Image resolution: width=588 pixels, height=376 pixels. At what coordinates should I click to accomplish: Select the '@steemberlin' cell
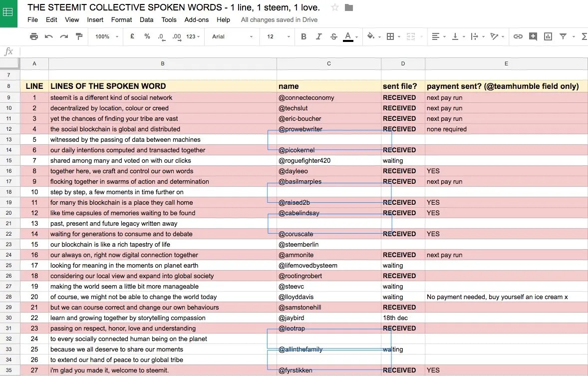(x=328, y=244)
